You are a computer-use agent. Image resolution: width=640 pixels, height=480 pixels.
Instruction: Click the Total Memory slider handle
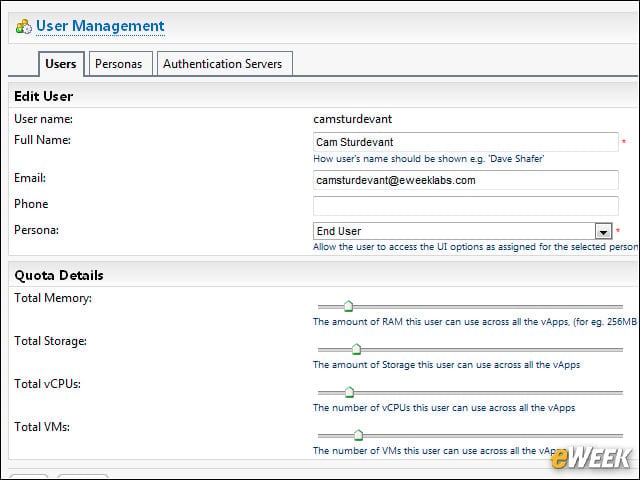click(x=348, y=306)
